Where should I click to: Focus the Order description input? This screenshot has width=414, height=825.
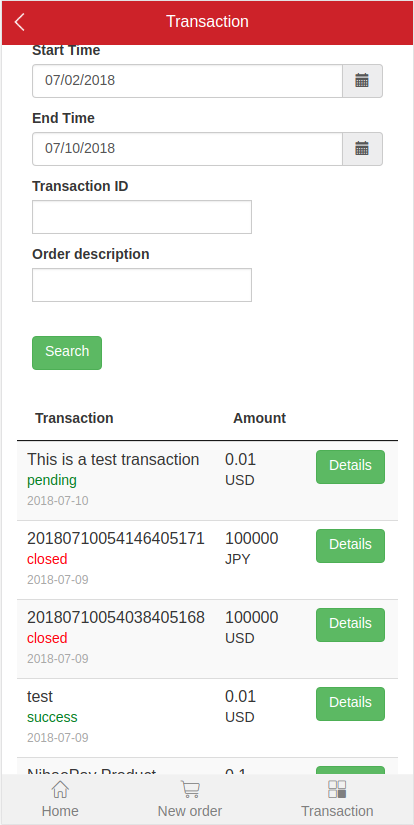click(142, 285)
